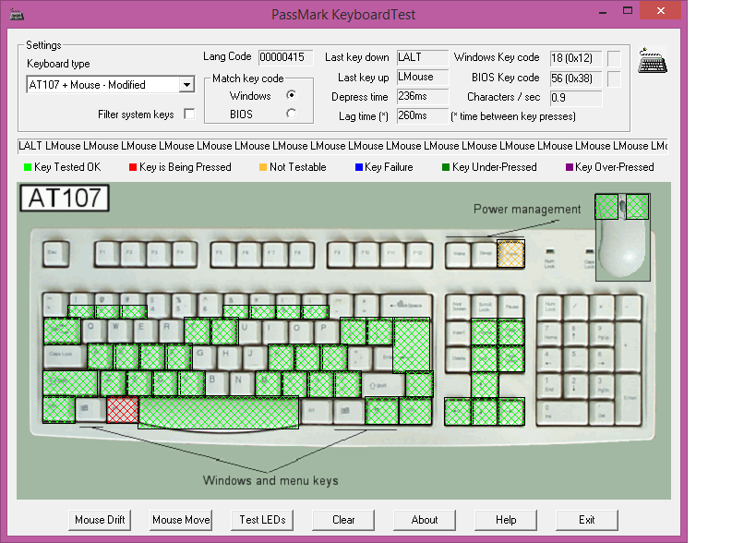This screenshot has height=543, width=756.
Task: Click the orange Power key marked not testable
Action: (x=510, y=254)
